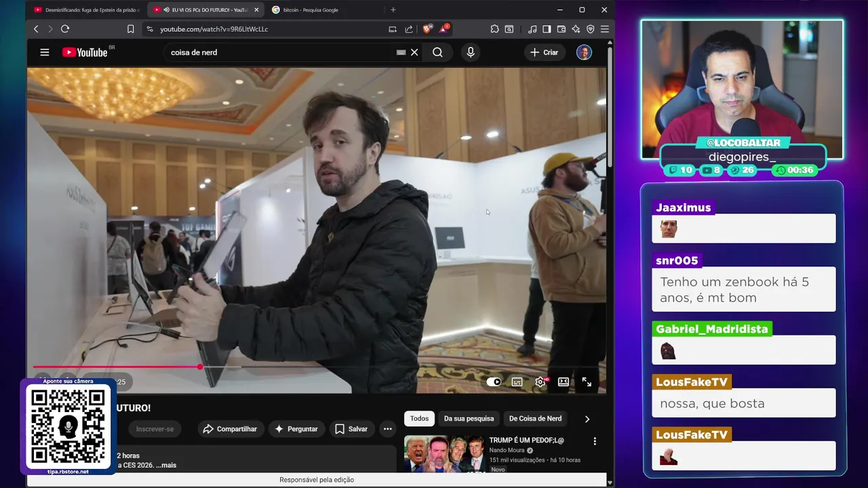Open the media playlist music note icon
868x488 pixels.
(x=532, y=29)
